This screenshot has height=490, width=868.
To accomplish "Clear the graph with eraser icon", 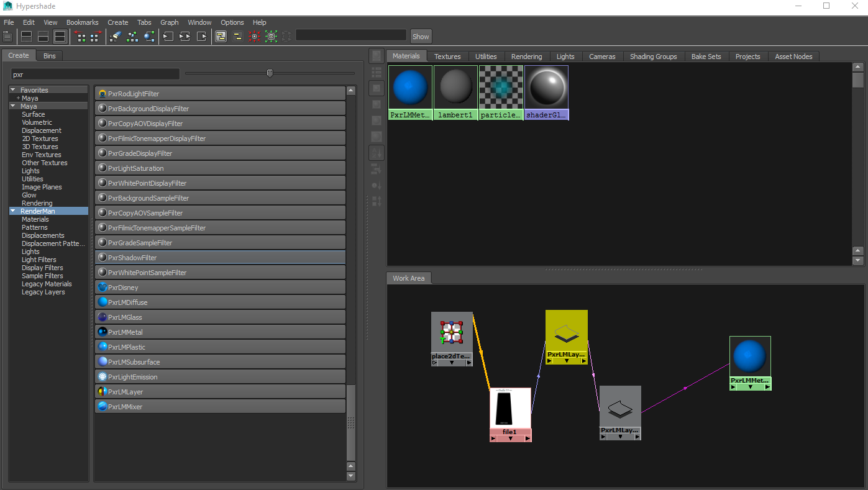I will 115,37.
